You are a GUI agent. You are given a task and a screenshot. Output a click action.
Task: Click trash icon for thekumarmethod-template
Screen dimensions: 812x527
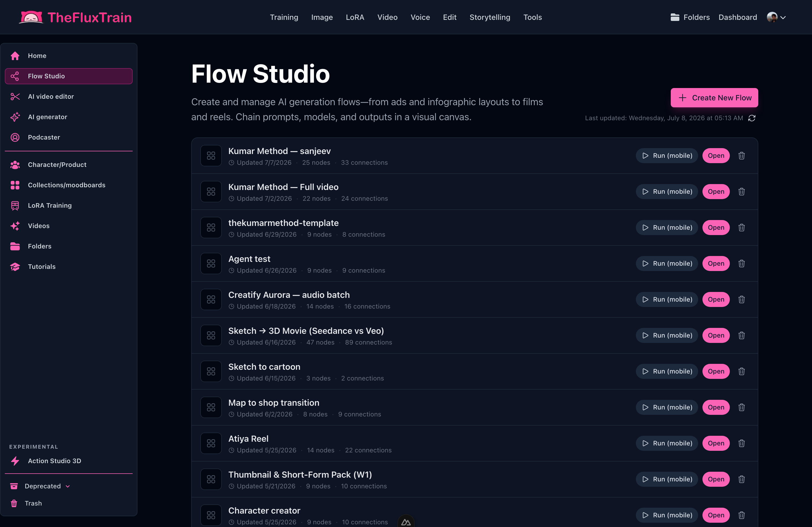[741, 228]
